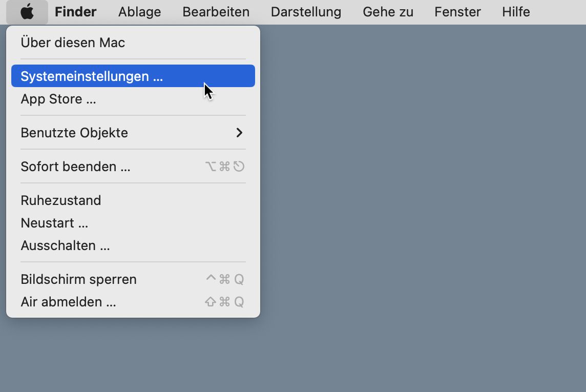Open the Gehe zu menu

(388, 12)
